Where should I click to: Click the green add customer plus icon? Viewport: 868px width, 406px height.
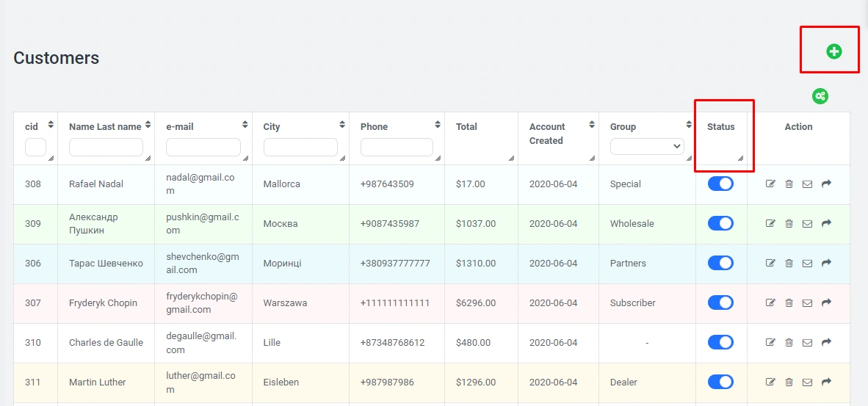coord(833,51)
